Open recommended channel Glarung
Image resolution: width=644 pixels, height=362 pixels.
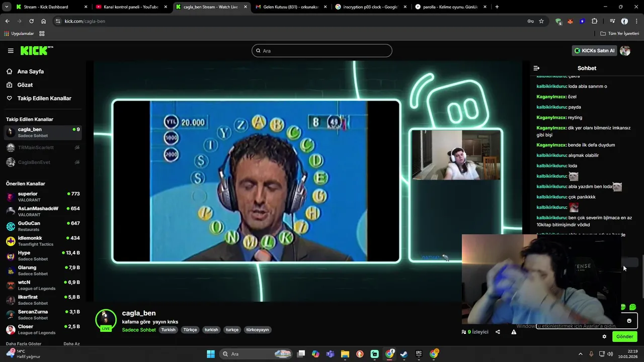click(43, 270)
